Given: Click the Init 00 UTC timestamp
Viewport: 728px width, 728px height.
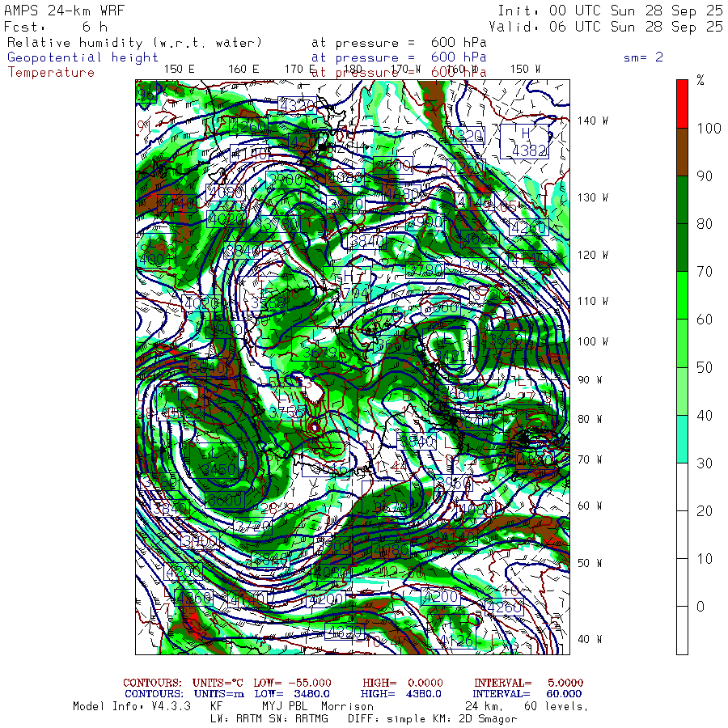Looking at the screenshot, I should pyautogui.click(x=610, y=11).
